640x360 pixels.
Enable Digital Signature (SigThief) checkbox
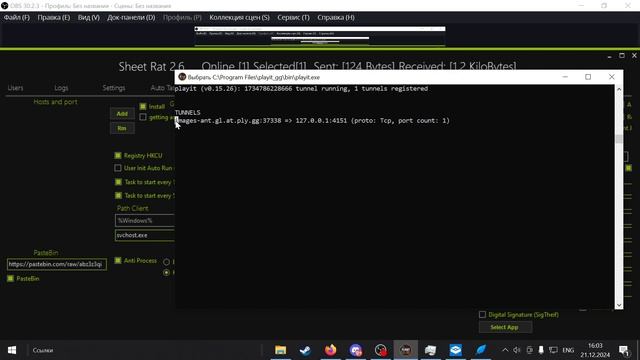[x=482, y=315]
